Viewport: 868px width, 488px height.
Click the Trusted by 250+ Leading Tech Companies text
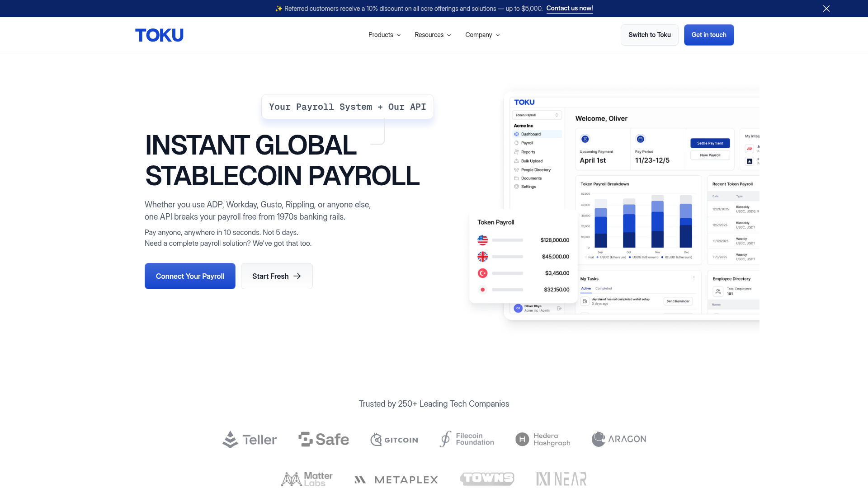point(434,404)
